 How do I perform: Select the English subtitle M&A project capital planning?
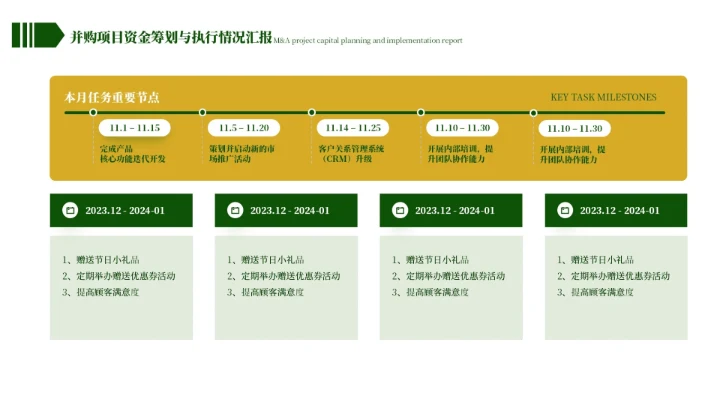(x=368, y=40)
